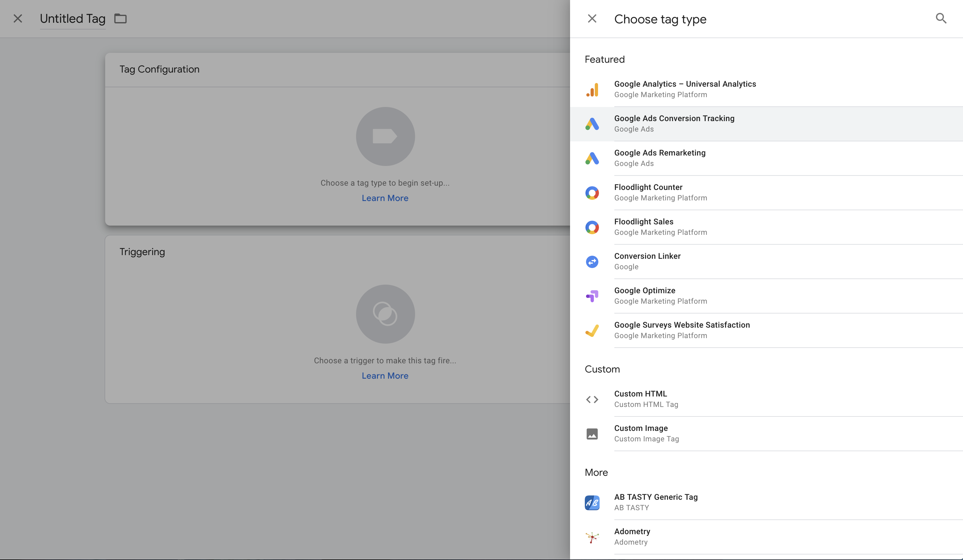Open Learn More under Tag Configuration
This screenshot has height=560, width=963.
coord(385,198)
